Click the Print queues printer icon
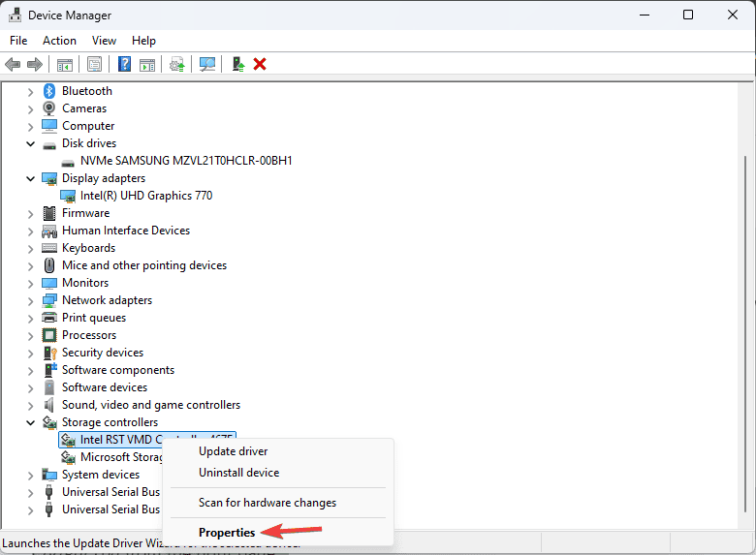756x555 pixels. coord(49,318)
